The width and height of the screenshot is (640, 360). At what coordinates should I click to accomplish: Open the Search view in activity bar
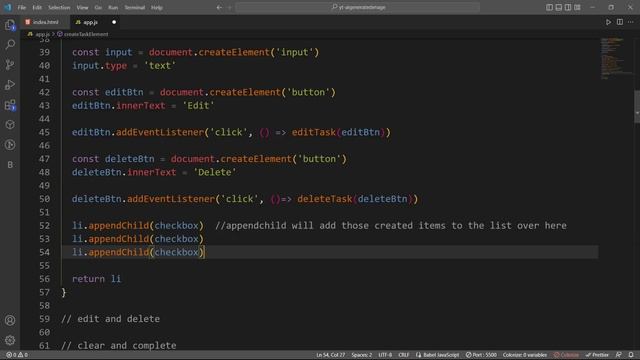(10, 44)
